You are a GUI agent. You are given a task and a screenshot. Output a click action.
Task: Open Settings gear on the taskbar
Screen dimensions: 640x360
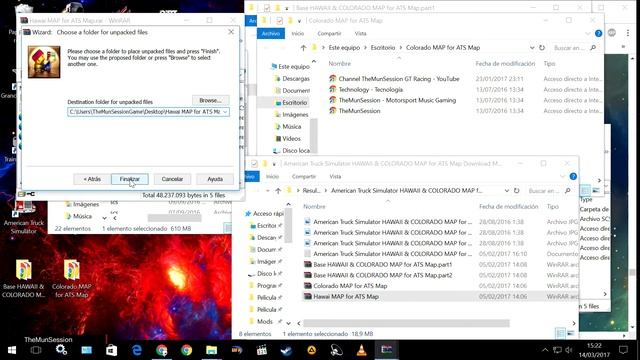point(61,350)
